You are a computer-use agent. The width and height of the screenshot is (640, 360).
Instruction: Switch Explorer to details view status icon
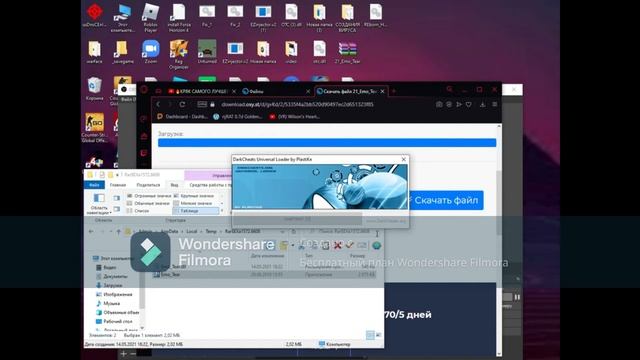(370, 335)
